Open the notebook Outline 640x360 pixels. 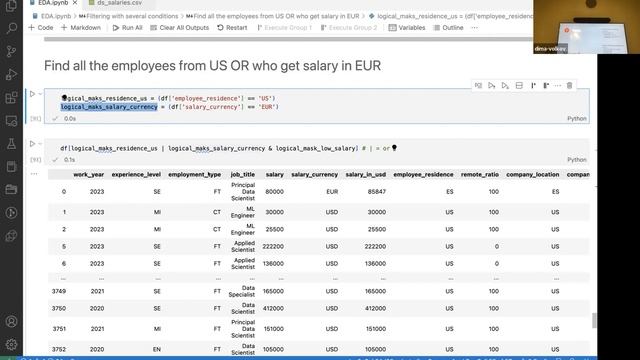(449, 28)
